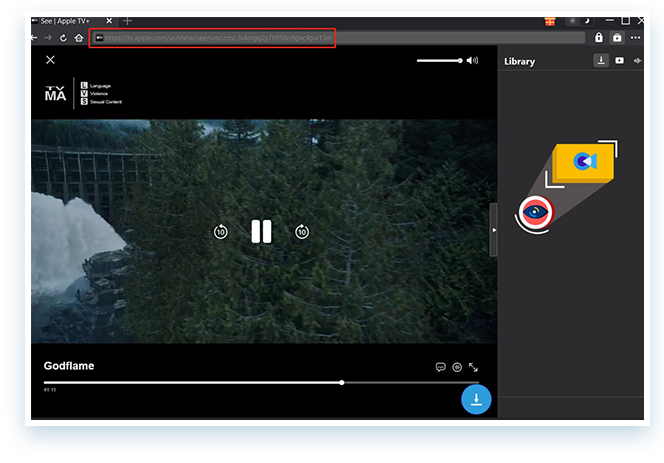This screenshot has height=463, width=664.
Task: Close the video player with the X
Action: coord(50,60)
